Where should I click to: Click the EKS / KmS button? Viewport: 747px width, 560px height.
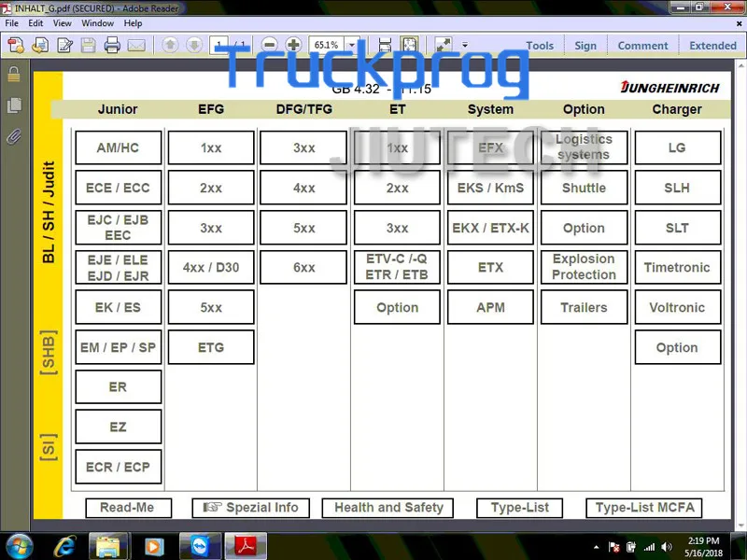(490, 188)
